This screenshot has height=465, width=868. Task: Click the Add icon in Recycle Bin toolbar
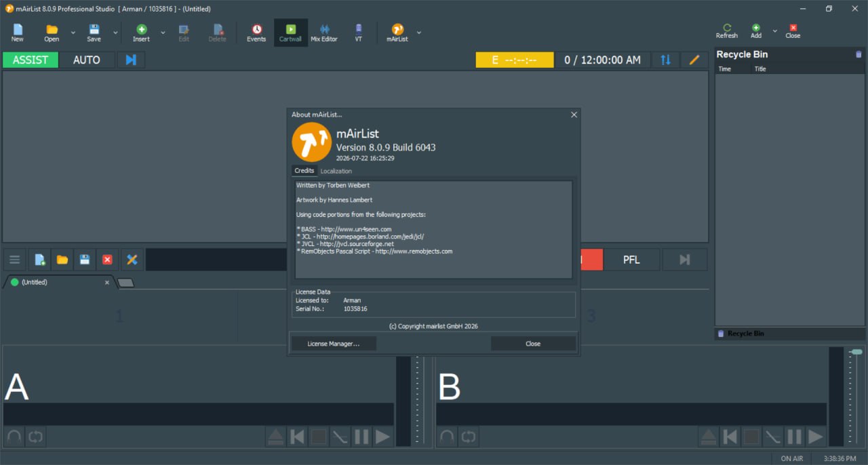pos(755,27)
